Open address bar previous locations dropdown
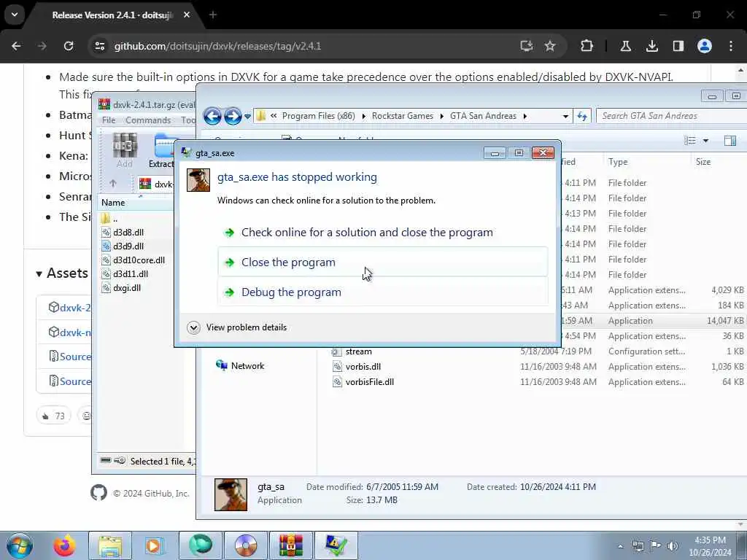Viewport: 747px width, 560px height. pos(565,116)
